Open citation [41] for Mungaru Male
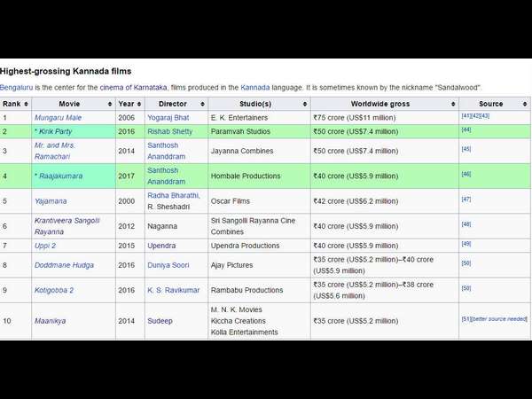 click(x=466, y=116)
